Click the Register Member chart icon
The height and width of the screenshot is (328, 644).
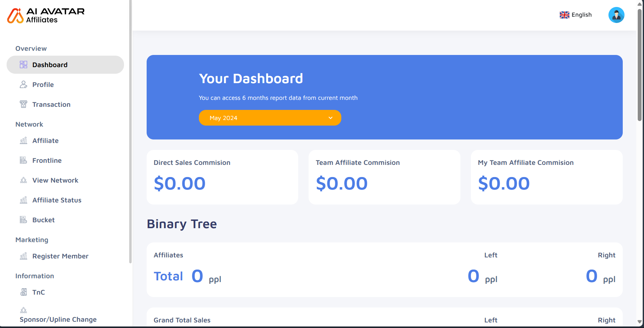23,256
